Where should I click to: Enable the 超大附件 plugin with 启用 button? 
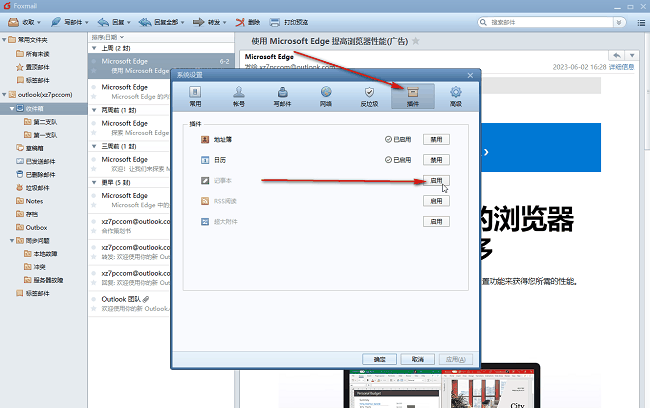(x=436, y=222)
